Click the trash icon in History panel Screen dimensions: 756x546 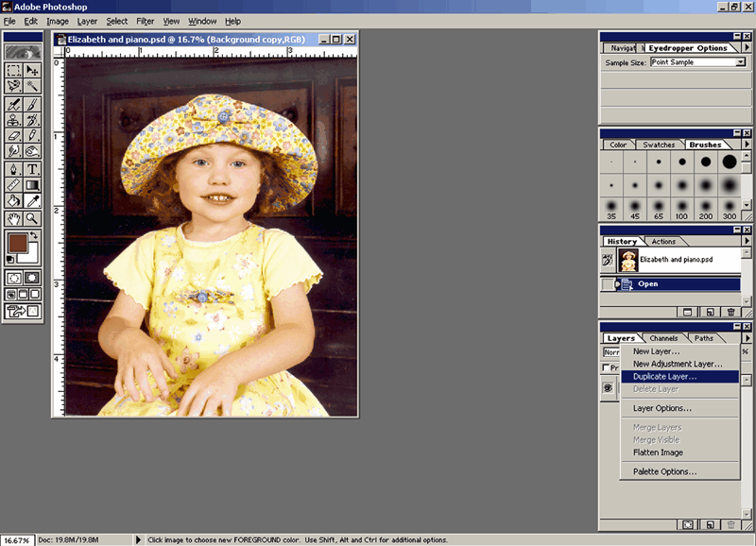(x=730, y=312)
